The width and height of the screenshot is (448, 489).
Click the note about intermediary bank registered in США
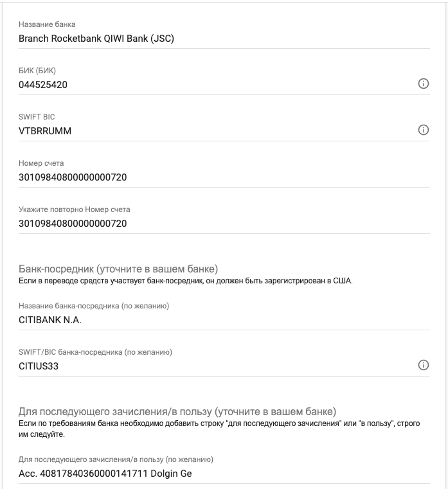coord(186,281)
